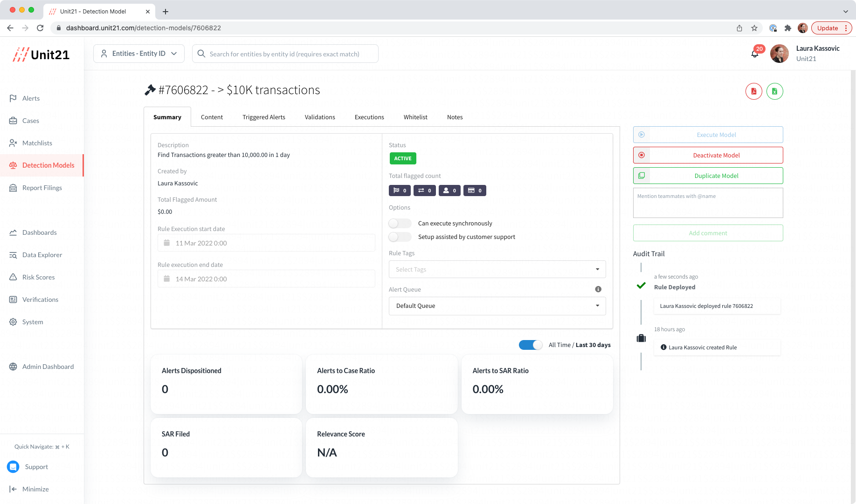Screen dimensions: 856x504
Task: Click the Minimize sidebar arrow icon
Action: 13,489
